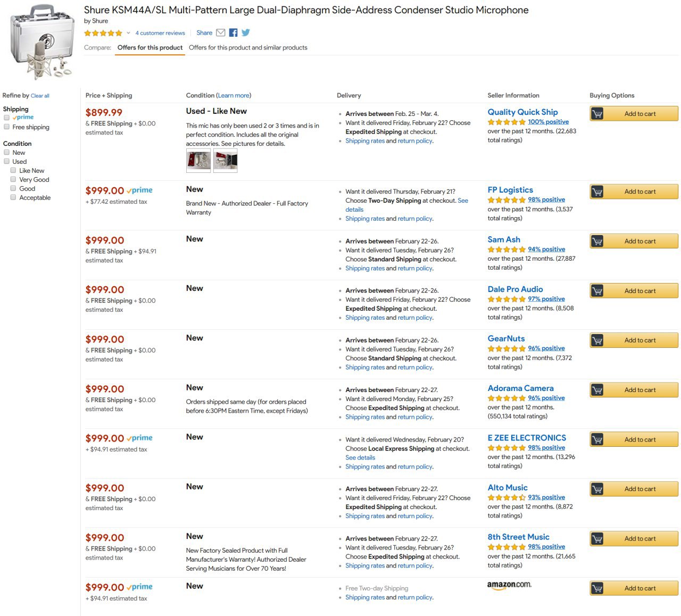The height and width of the screenshot is (616, 681).
Task: Click cart icon for Quality Quick Ship offer
Action: coord(597,114)
